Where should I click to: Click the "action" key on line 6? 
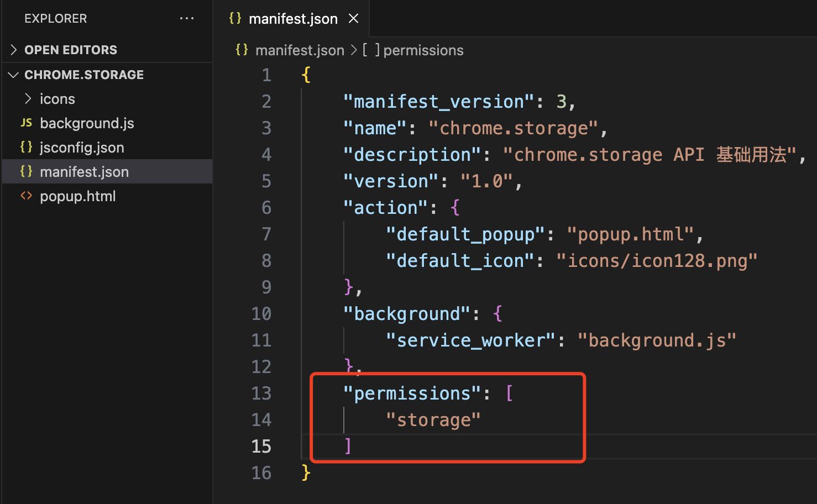385,208
